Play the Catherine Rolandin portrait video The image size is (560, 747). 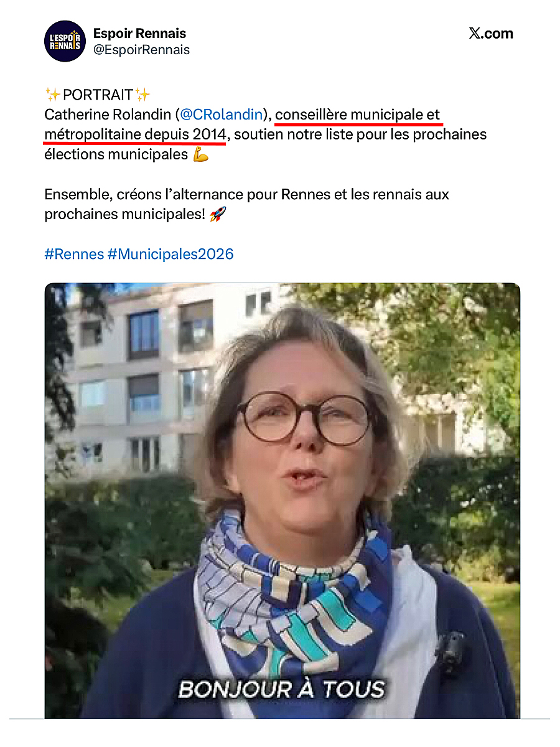click(282, 500)
